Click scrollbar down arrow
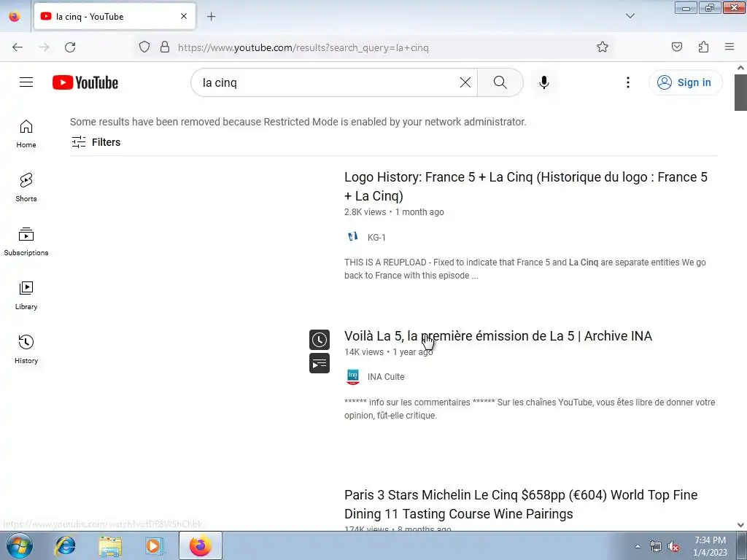Screen dimensions: 747x560 click(x=740, y=525)
